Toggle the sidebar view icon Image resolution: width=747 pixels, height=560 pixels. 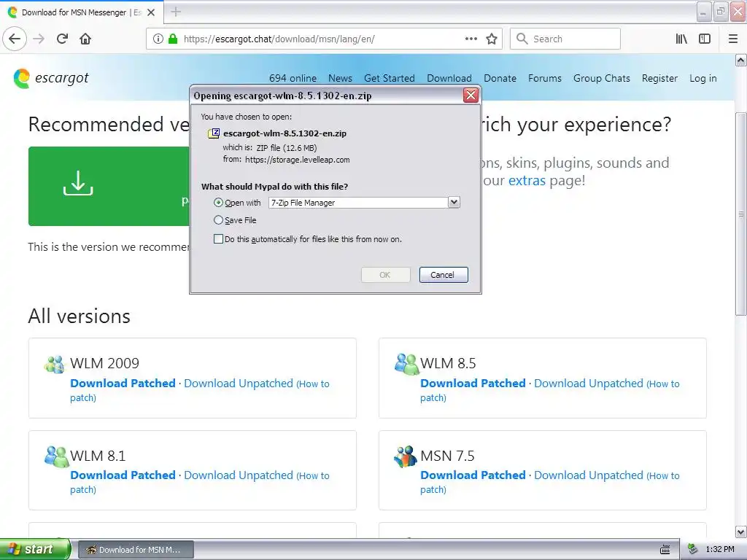point(705,39)
